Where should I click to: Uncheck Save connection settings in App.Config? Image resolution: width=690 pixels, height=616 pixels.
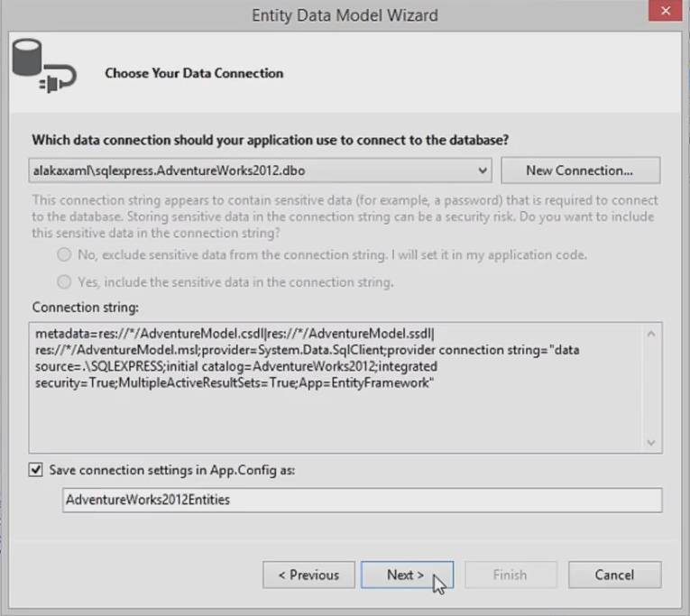point(36,470)
